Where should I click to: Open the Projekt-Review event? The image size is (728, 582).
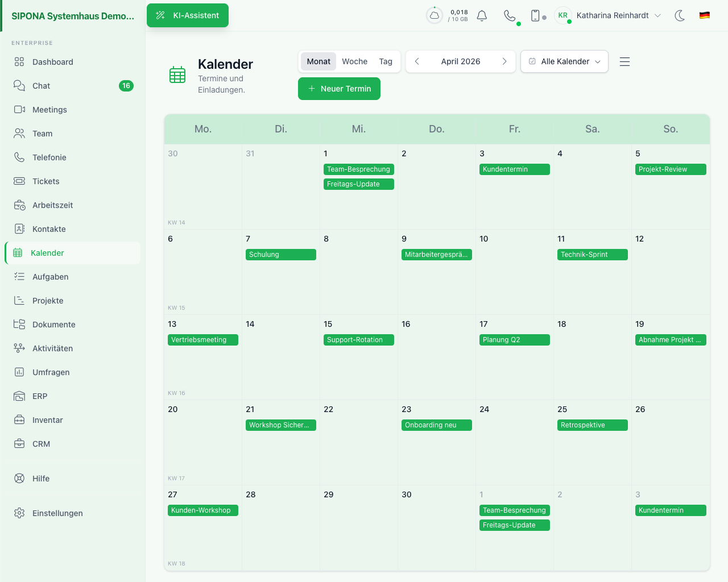(671, 169)
